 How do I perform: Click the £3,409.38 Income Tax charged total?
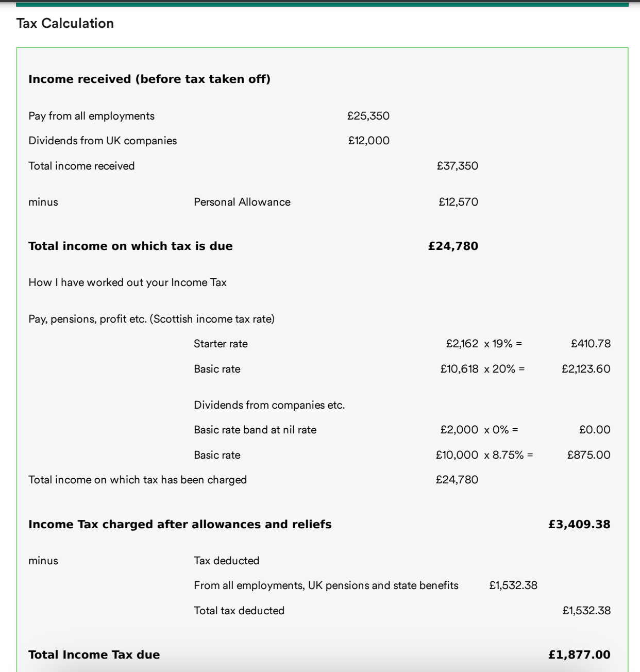coord(579,524)
